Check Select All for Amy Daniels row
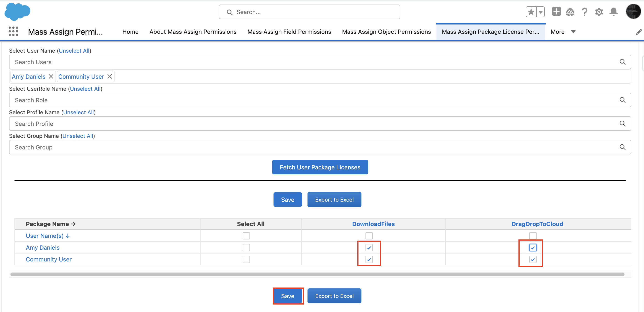Viewport: 644px width, 312px height. [246, 247]
